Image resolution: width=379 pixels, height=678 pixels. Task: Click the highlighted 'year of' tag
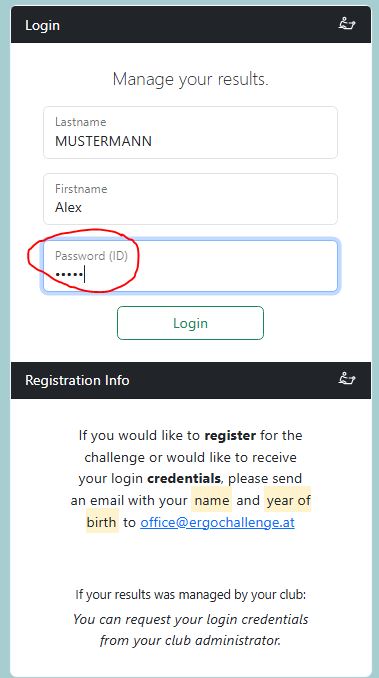coord(288,500)
